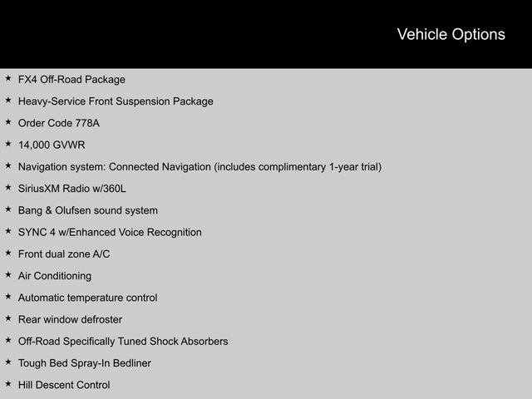Image resolution: width=532 pixels, height=399 pixels.
Task: Select the star bullet beside Rear window defroster
Action: (x=7, y=318)
